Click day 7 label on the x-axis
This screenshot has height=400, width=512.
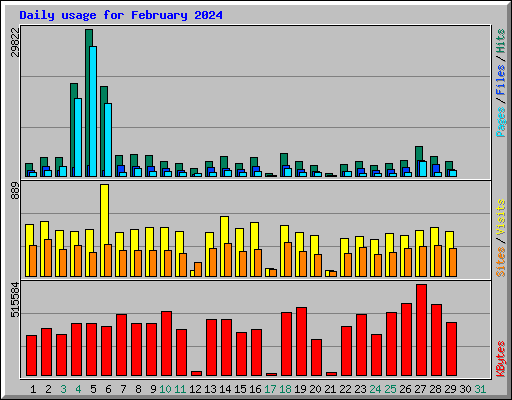(x=123, y=389)
